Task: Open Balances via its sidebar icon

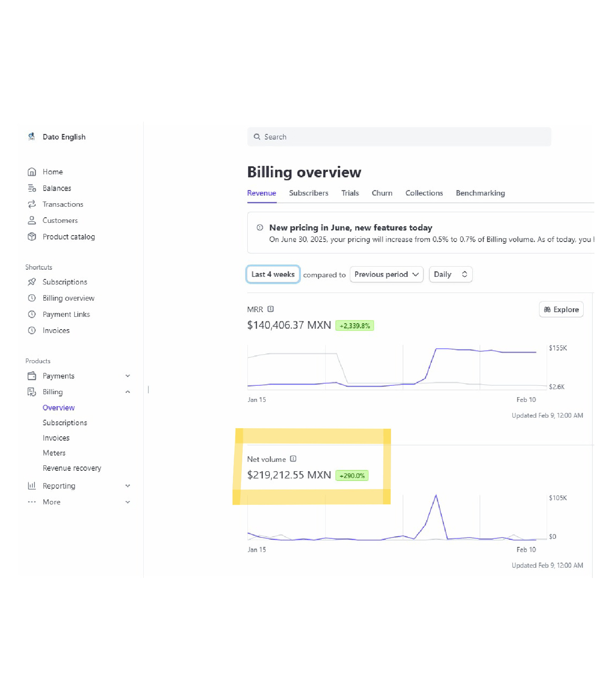Action: [32, 188]
